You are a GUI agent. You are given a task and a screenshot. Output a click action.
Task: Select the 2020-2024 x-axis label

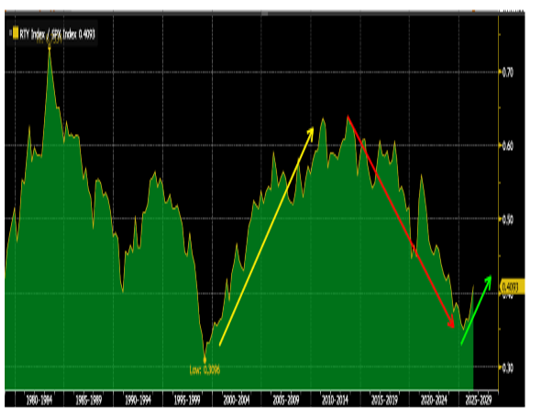click(434, 400)
